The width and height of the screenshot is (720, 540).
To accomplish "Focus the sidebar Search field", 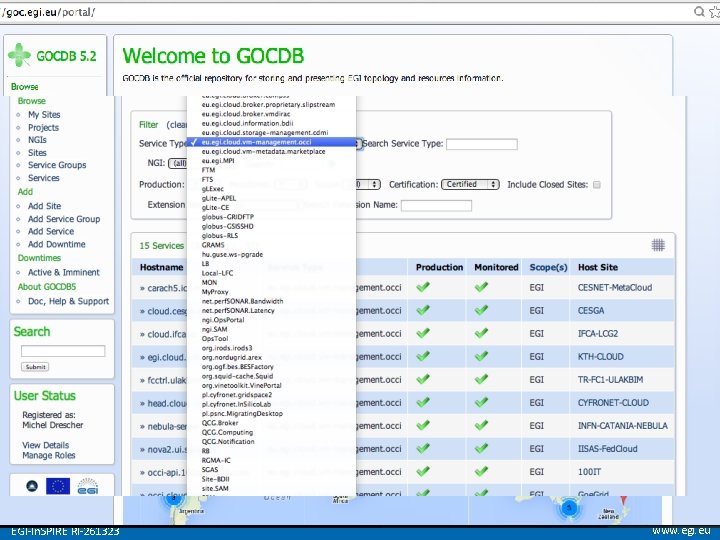I will pyautogui.click(x=63, y=351).
